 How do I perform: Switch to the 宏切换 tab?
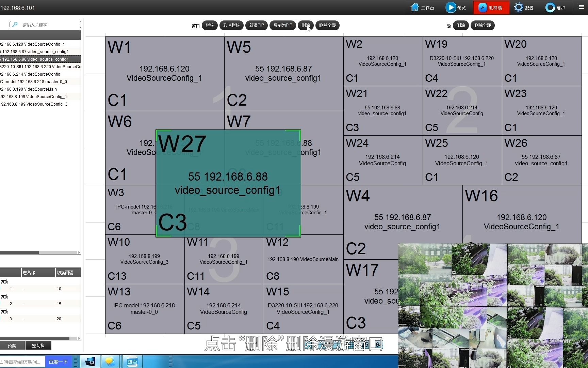pyautogui.click(x=38, y=346)
